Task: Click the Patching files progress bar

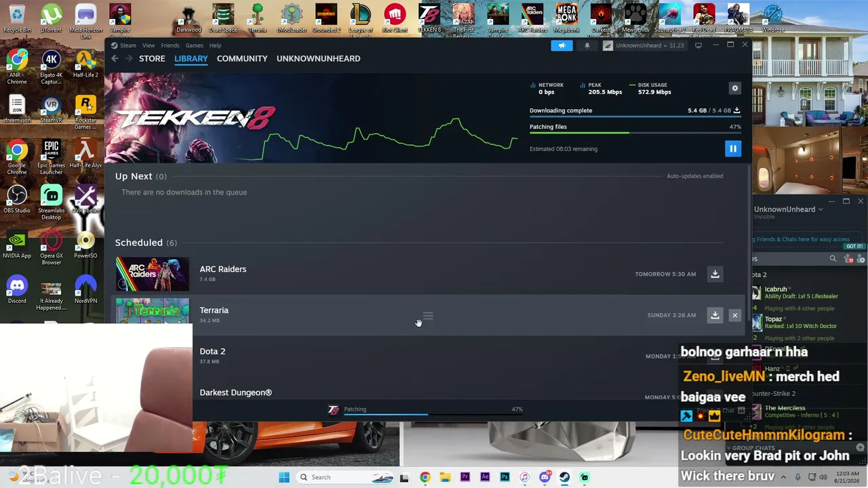Action: 635,133
